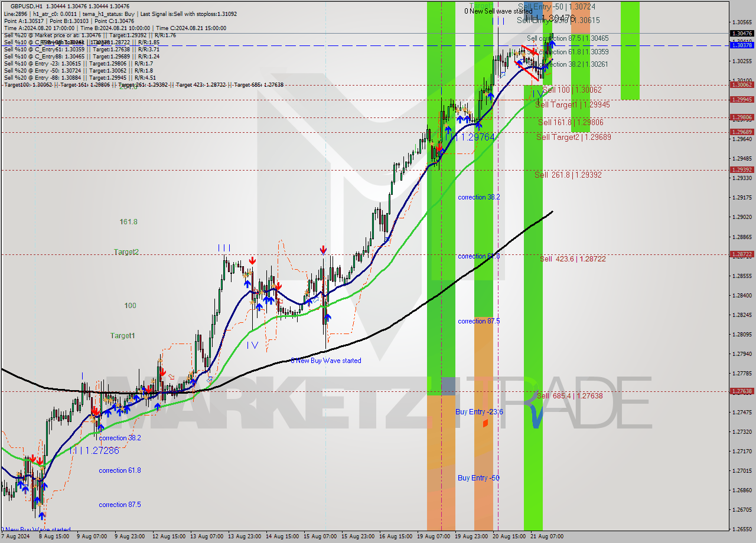
Task: Click the red 1.27638 axis price tag
Action: click(741, 391)
